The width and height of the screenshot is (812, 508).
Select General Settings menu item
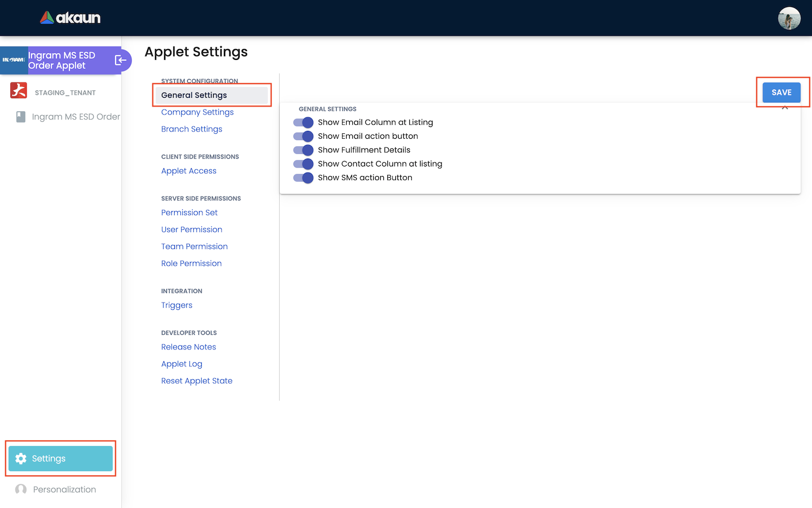click(x=194, y=95)
